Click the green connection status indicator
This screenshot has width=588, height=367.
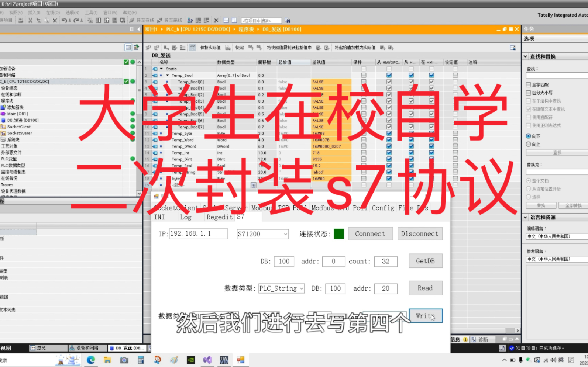pos(339,234)
